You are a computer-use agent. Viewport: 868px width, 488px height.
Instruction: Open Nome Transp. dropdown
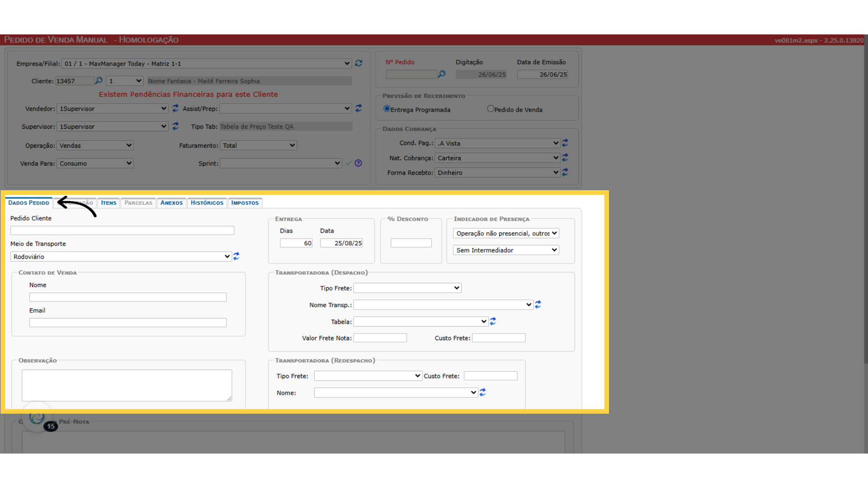443,305
